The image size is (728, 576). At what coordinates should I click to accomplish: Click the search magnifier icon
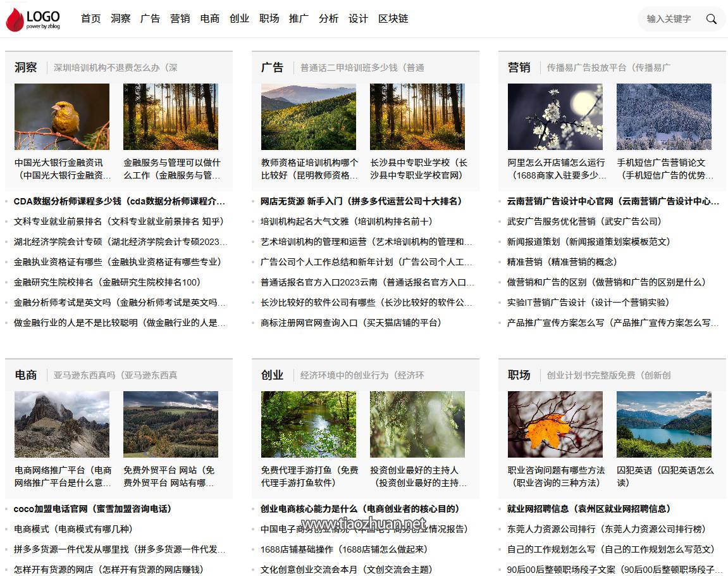click(711, 19)
